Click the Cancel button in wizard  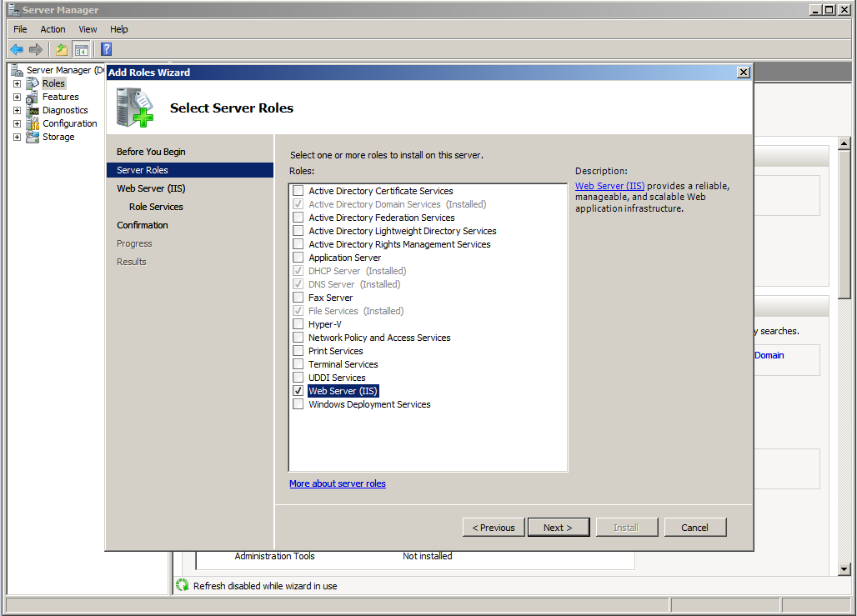(x=694, y=528)
